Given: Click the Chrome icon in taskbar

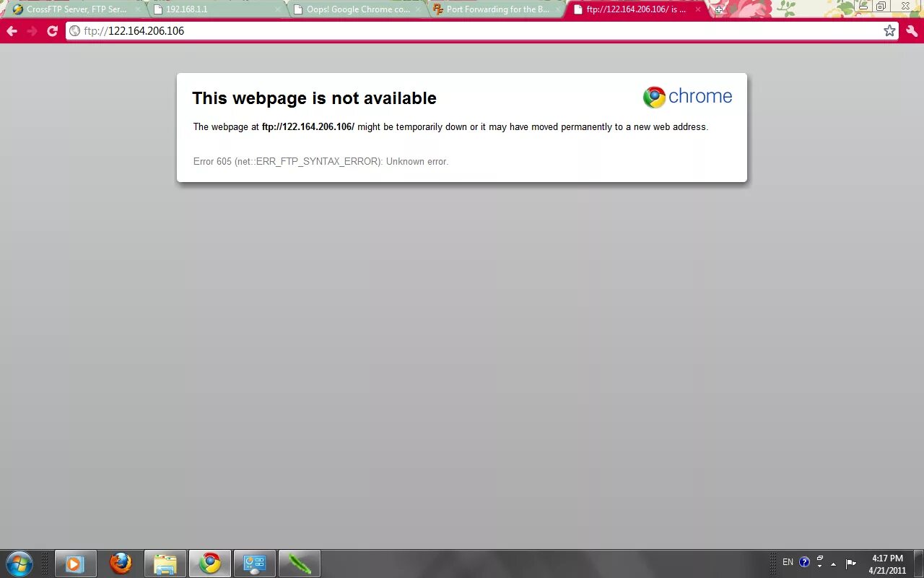Looking at the screenshot, I should pos(210,564).
